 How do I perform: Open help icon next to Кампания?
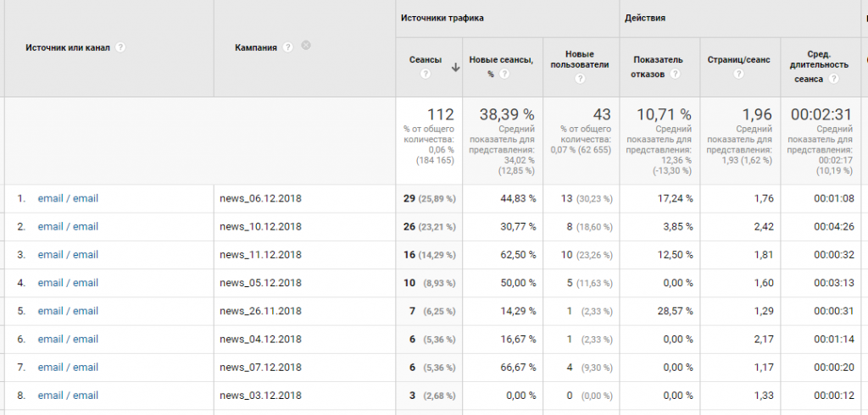tap(287, 47)
